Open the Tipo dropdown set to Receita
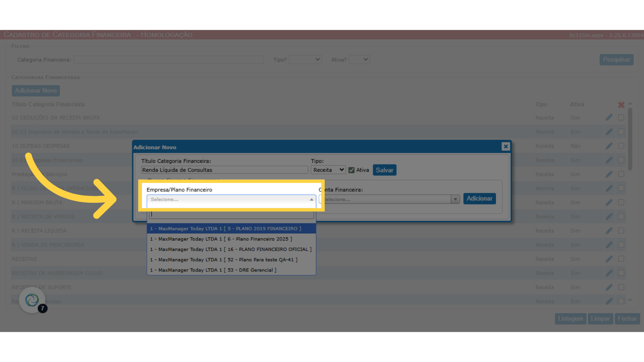 click(328, 170)
